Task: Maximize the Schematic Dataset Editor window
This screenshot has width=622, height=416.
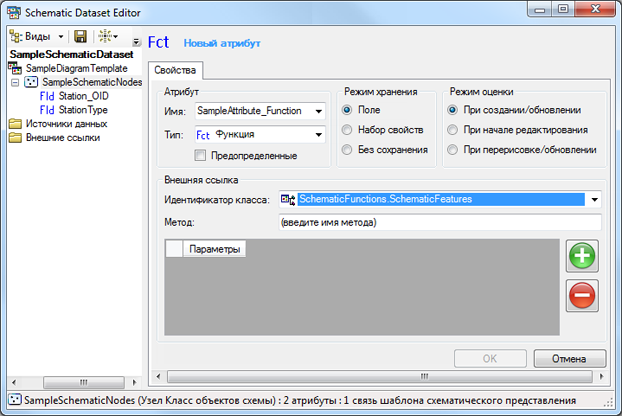Action: (x=563, y=9)
